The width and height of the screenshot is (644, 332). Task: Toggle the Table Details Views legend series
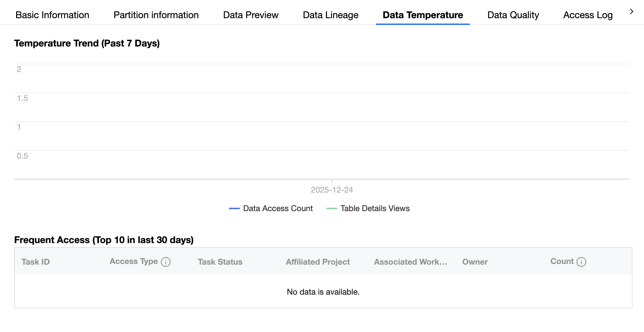(375, 208)
